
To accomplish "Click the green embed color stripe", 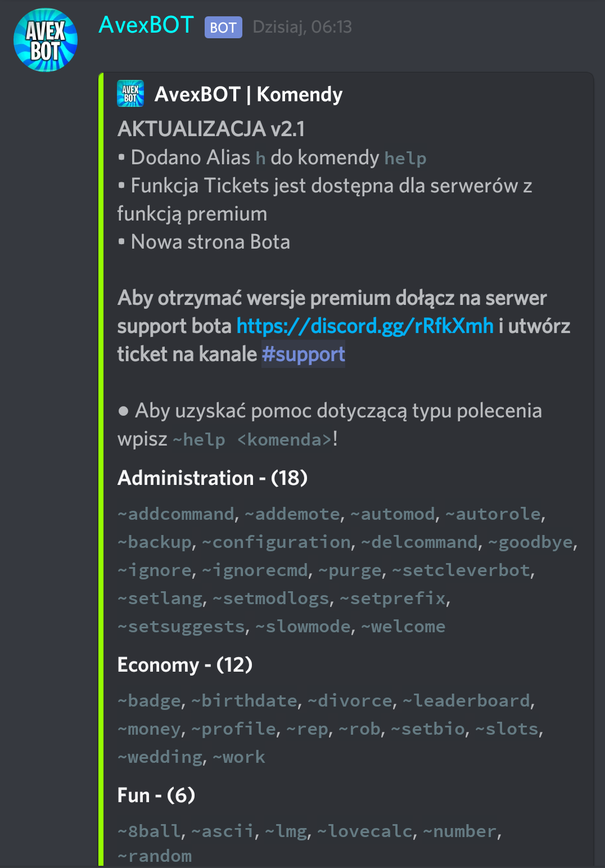I will (101, 467).
